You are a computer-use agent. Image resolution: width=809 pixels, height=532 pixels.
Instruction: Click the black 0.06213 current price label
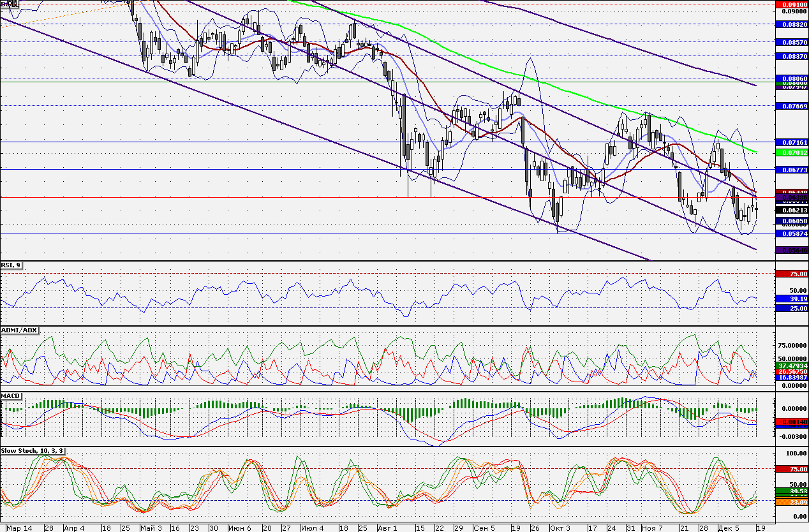point(791,210)
